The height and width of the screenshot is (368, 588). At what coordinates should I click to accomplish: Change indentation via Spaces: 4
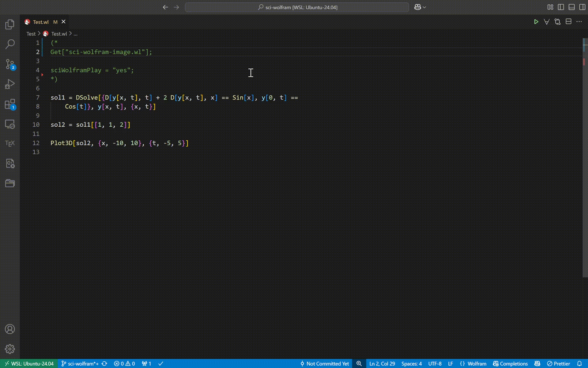(x=412, y=364)
